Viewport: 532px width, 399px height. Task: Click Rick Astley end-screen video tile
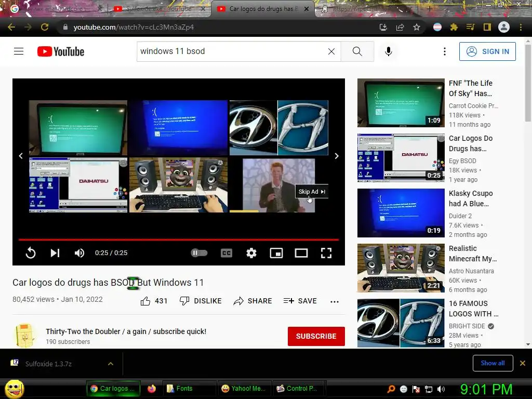click(x=278, y=185)
